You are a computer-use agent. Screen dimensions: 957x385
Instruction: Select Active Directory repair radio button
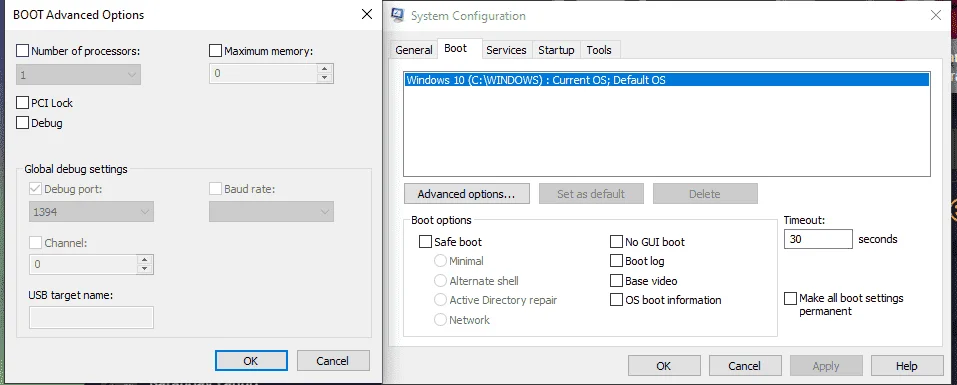coord(440,300)
